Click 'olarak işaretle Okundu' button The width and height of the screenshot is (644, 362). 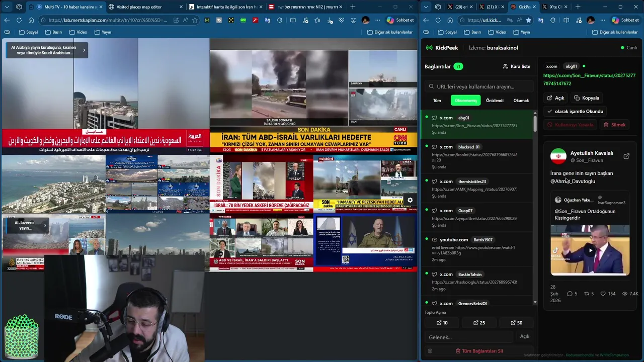575,111
